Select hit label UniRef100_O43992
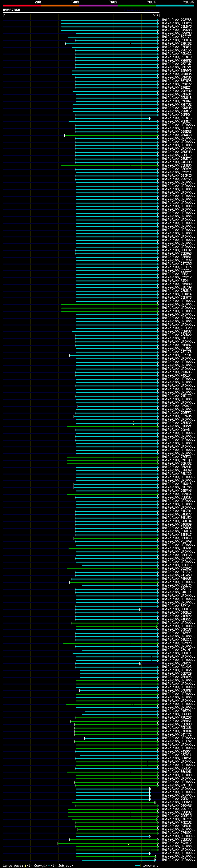Screen dimensions: 197x868 (177, 633)
